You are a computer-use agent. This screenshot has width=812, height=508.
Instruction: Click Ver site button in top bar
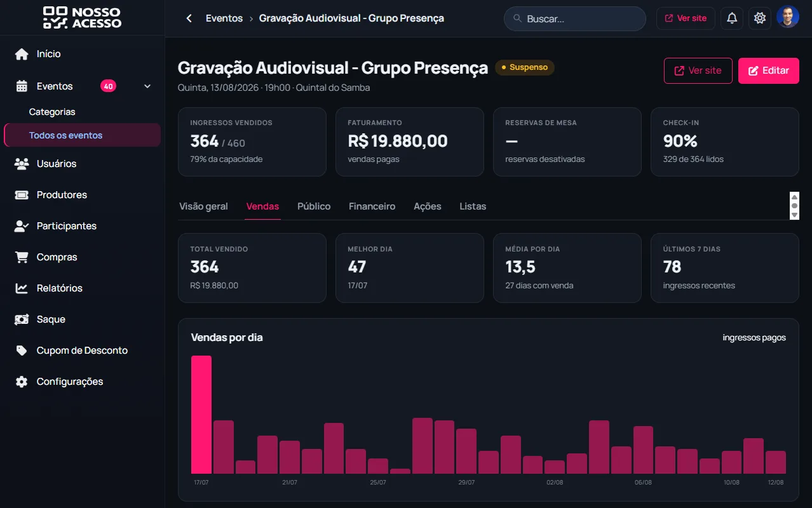pos(686,18)
